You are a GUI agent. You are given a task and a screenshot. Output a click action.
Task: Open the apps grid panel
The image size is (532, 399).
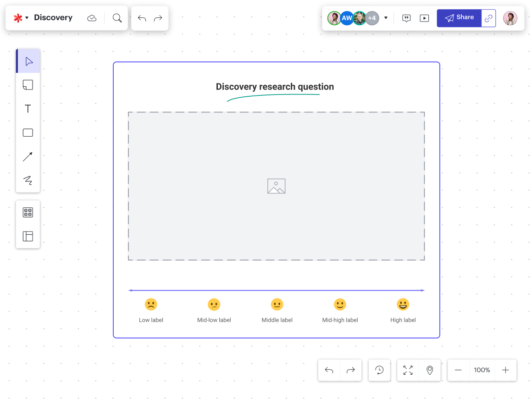[28, 212]
